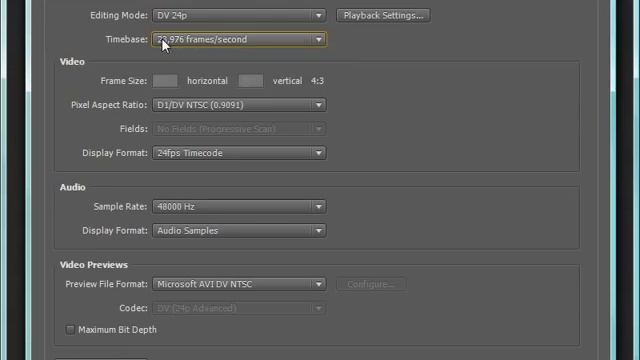Enable the Maximum Bit Depth checkbox

click(70, 329)
